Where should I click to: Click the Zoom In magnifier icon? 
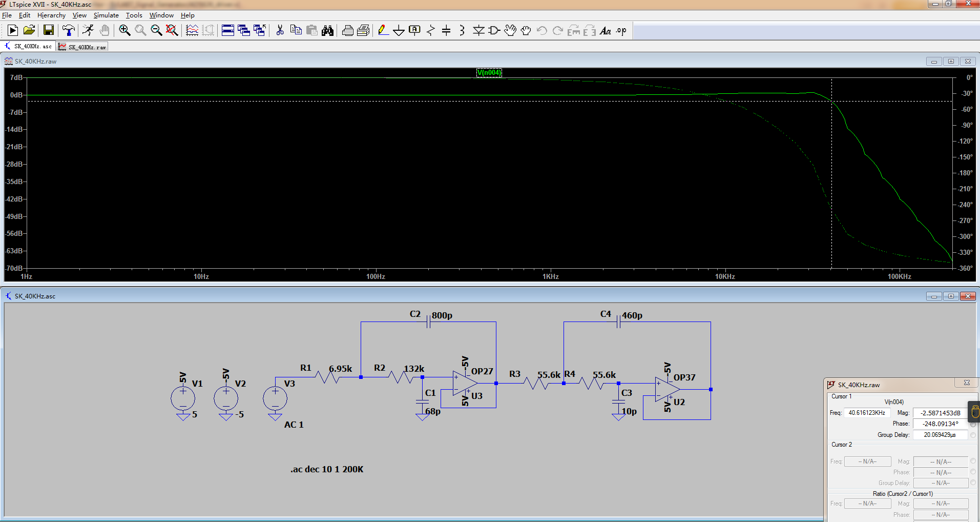click(124, 31)
